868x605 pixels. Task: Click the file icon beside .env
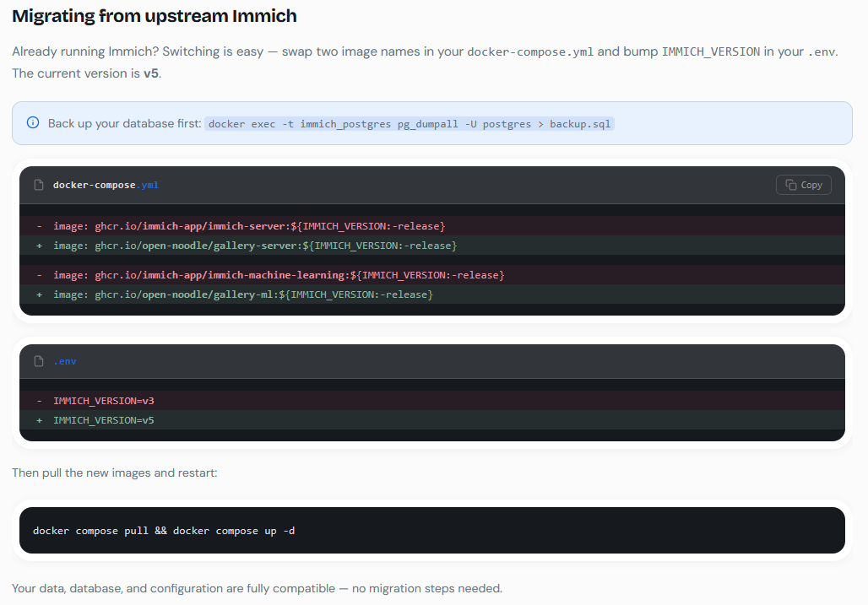point(39,361)
